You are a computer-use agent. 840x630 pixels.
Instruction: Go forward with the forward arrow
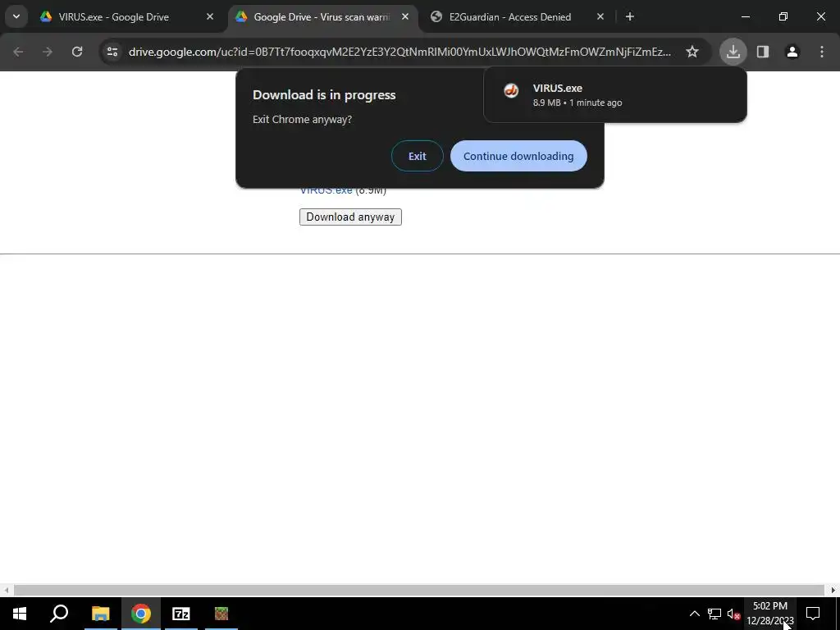point(48,52)
